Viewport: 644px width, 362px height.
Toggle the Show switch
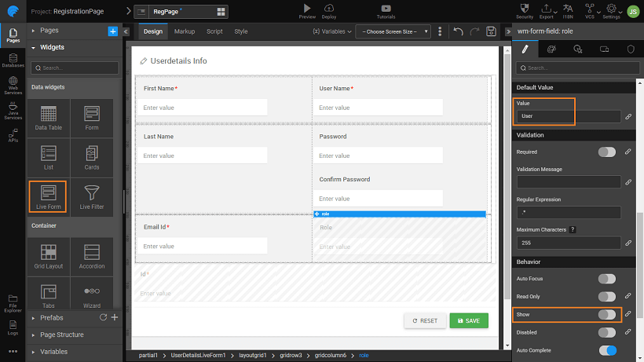click(x=606, y=315)
